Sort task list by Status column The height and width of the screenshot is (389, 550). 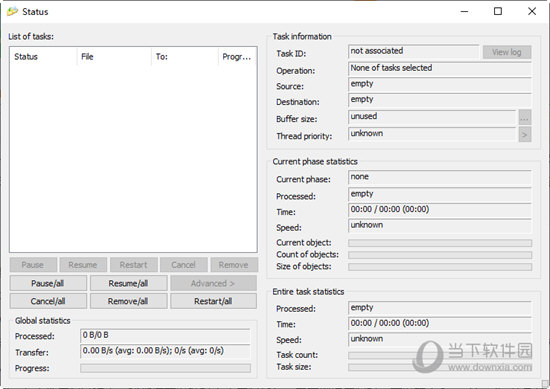pyautogui.click(x=43, y=56)
